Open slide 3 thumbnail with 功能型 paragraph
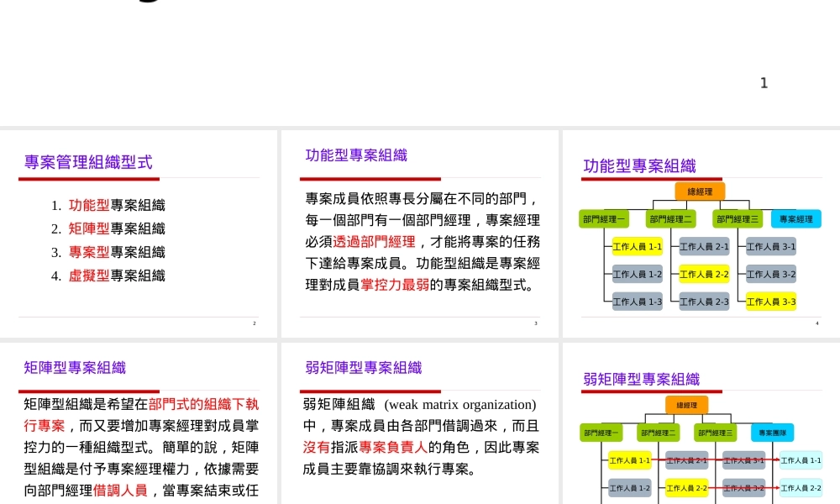This screenshot has width=840, height=504. 419,234
